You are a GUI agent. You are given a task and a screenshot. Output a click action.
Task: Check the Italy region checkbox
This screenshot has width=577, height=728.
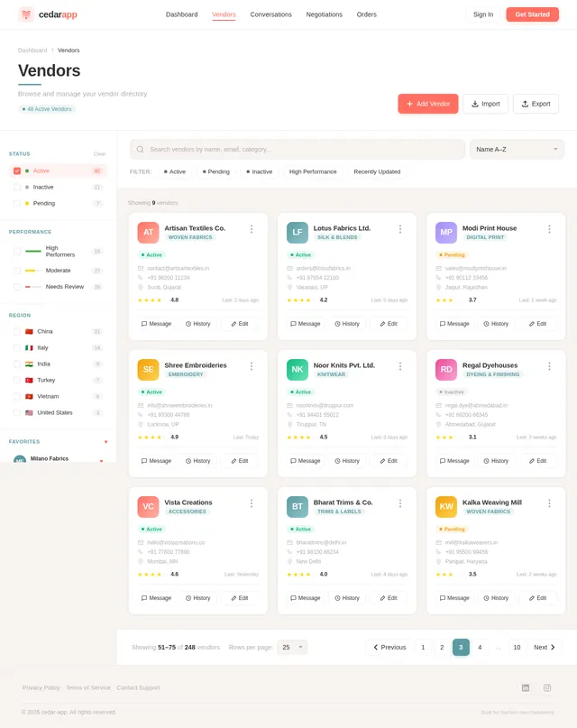[17, 347]
